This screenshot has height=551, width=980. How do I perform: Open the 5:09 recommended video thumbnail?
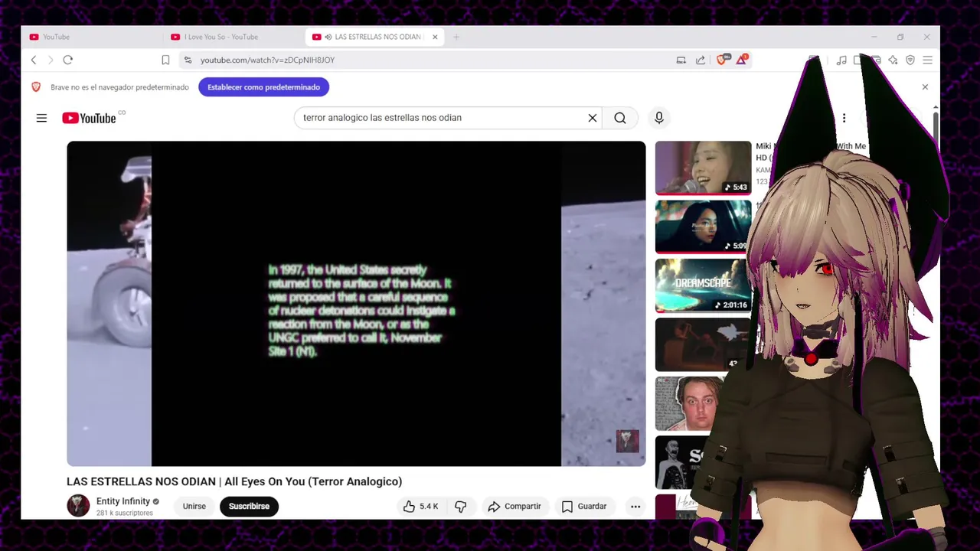[x=704, y=227]
